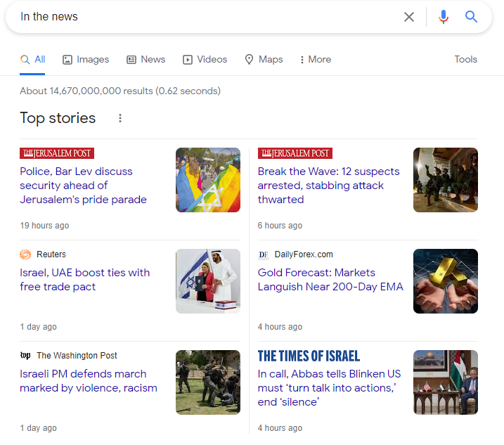Go to the Maps tab
The height and width of the screenshot is (445, 504).
click(264, 60)
